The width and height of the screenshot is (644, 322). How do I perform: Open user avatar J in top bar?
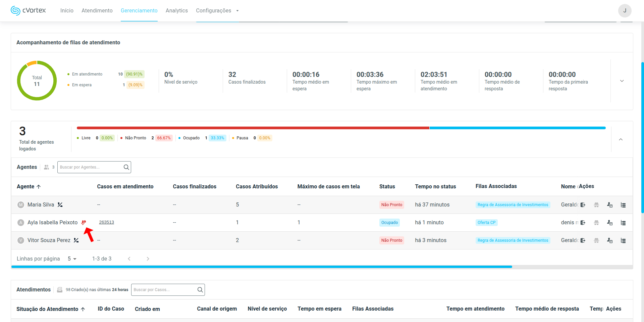click(x=625, y=11)
